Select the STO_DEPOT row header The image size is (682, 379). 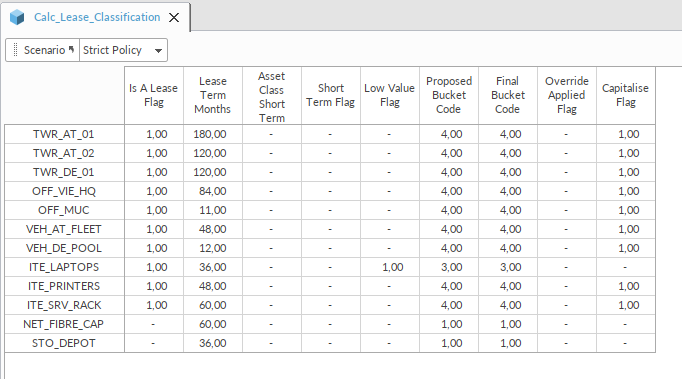tap(64, 343)
